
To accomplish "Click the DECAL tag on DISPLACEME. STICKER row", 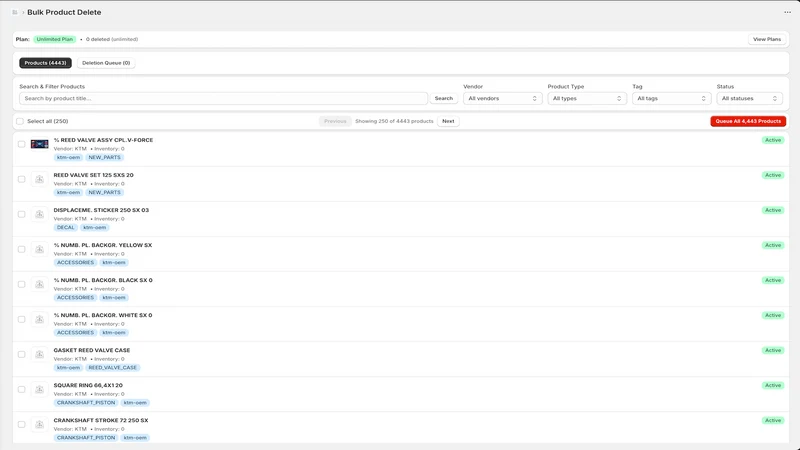I will 65,228.
